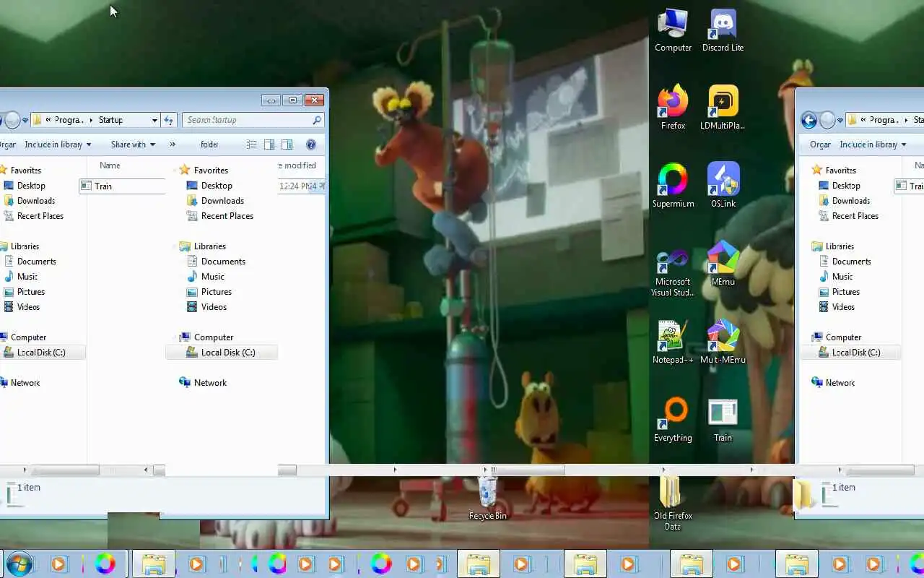Click the Progra.. breadcrumb in left address bar
This screenshot has width=924, height=578.
coord(69,120)
